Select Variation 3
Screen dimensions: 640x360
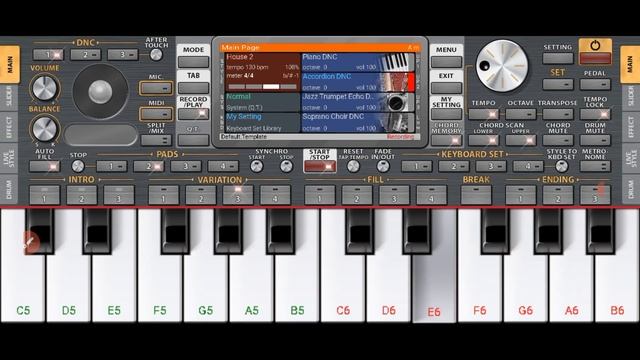pyautogui.click(x=238, y=195)
